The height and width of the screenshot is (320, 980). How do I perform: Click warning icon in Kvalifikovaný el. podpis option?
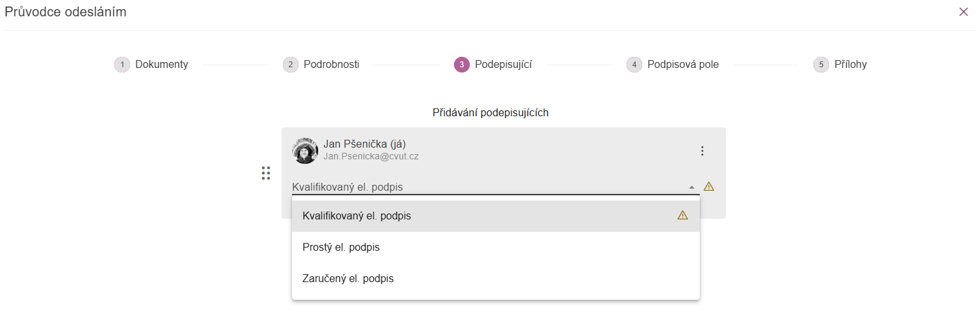click(x=683, y=215)
